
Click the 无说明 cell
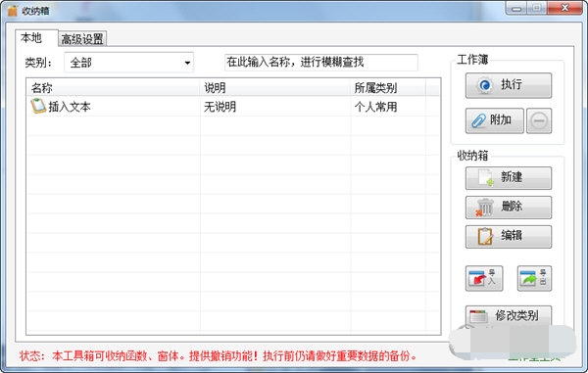[220, 107]
